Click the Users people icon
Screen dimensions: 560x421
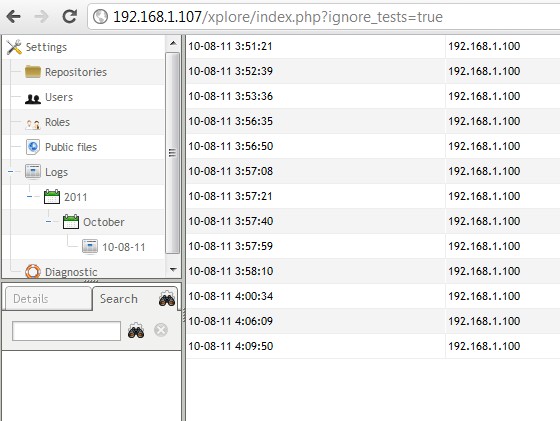pos(33,98)
